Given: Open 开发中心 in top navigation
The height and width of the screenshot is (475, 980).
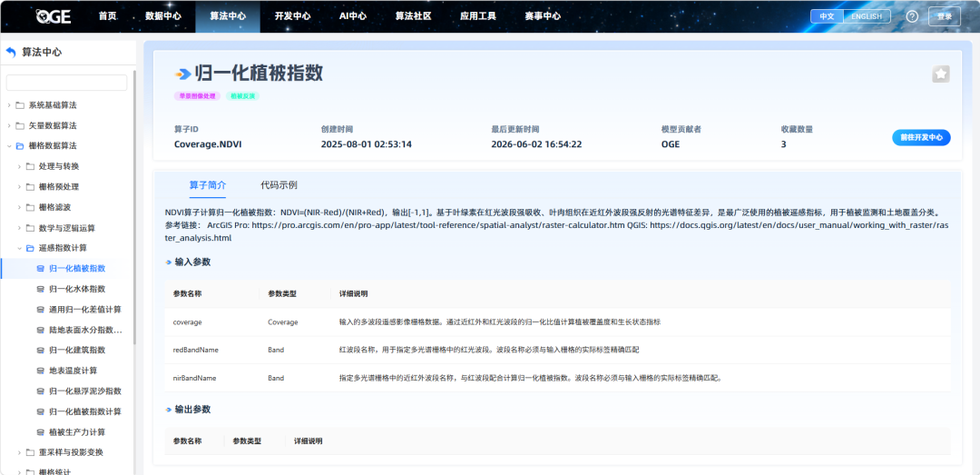Looking at the screenshot, I should tap(292, 16).
